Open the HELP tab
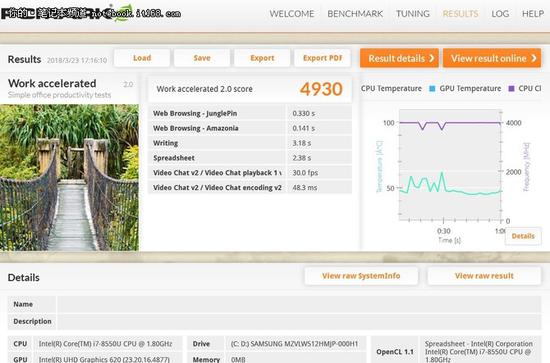 point(533,14)
